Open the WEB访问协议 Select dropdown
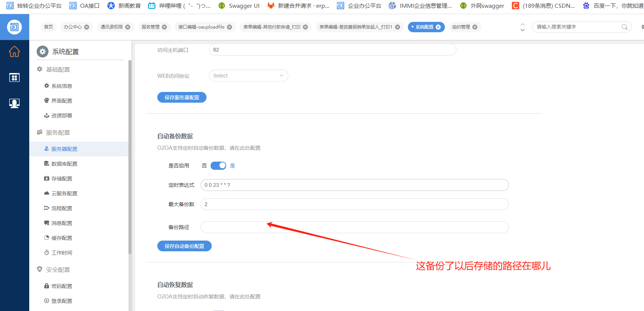The image size is (644, 311). pos(249,76)
